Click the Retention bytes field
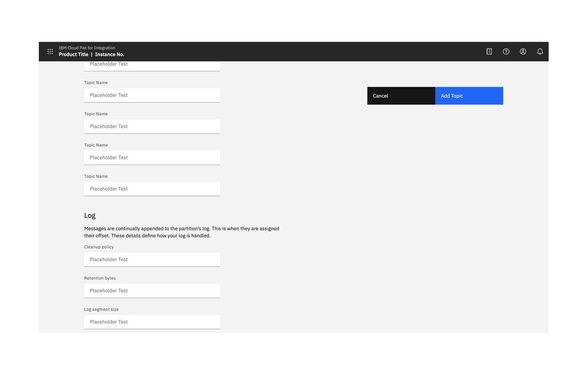The image size is (588, 375). pos(152,291)
